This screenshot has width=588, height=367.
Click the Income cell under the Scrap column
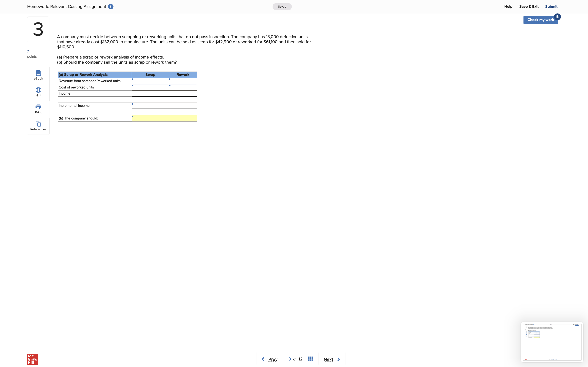(150, 93)
